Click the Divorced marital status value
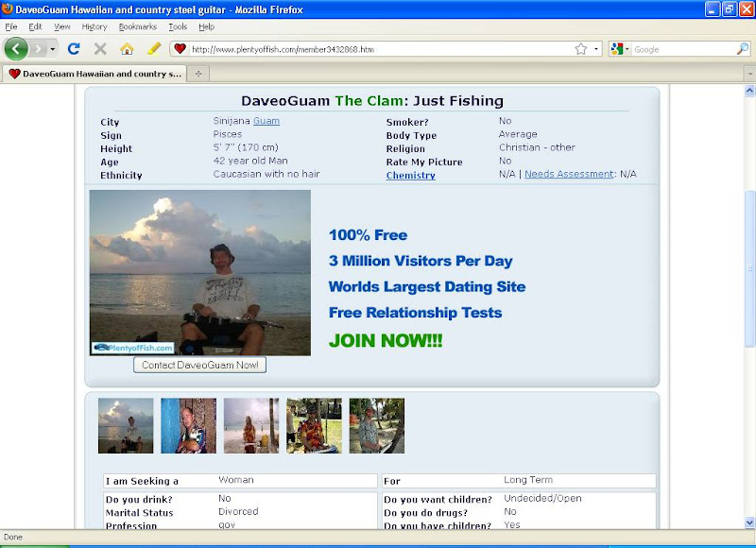Image resolution: width=756 pixels, height=548 pixels. click(x=238, y=511)
